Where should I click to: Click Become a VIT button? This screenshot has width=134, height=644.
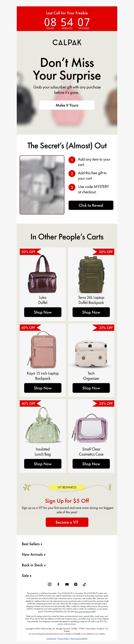click(67, 522)
